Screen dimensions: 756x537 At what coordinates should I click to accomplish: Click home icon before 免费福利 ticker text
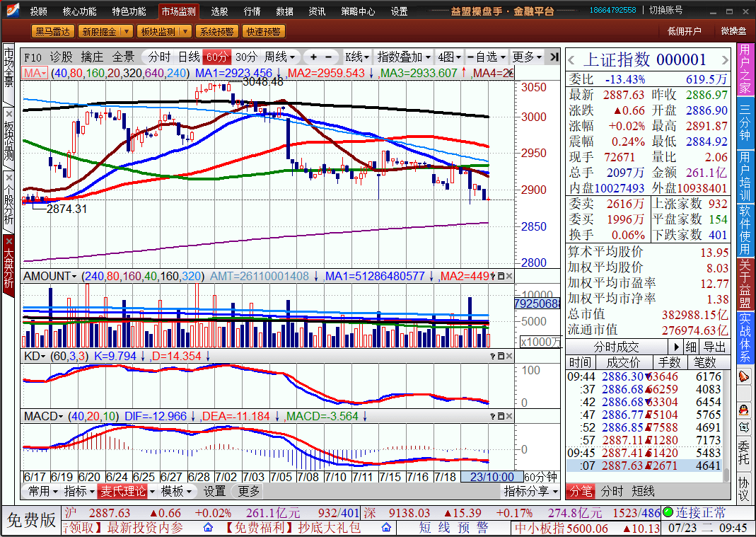[209, 528]
